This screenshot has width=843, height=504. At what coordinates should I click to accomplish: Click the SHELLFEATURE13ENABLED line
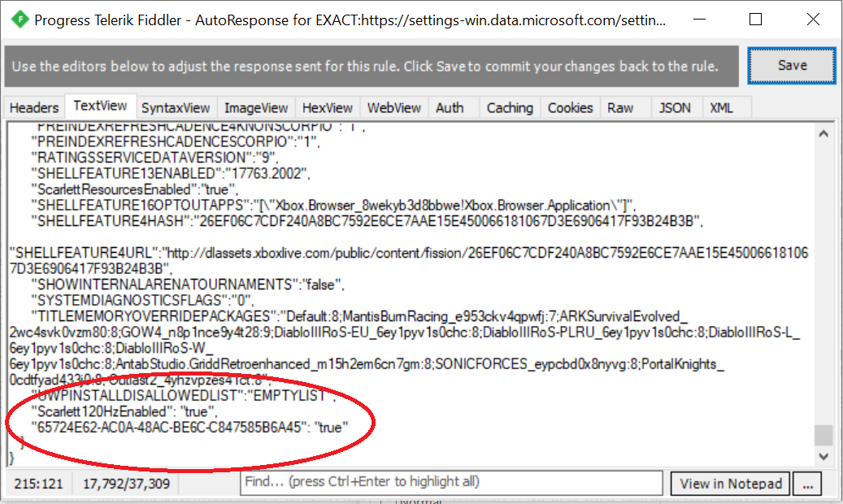click(x=171, y=174)
